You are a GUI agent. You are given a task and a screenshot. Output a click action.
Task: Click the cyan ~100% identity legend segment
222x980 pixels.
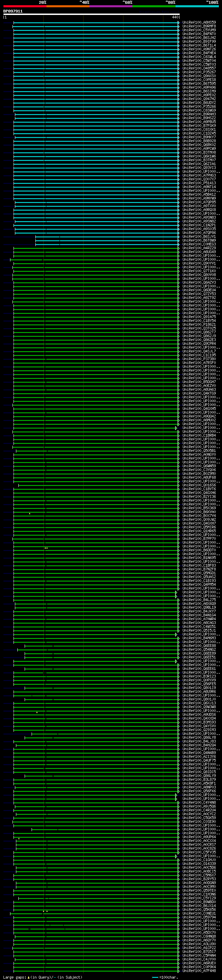[x=197, y=6]
